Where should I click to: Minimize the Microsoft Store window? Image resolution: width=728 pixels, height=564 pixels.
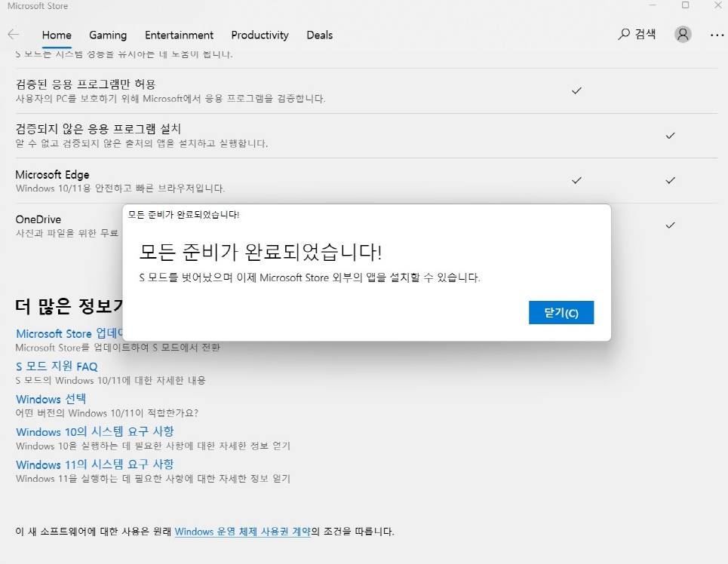[653, 5]
